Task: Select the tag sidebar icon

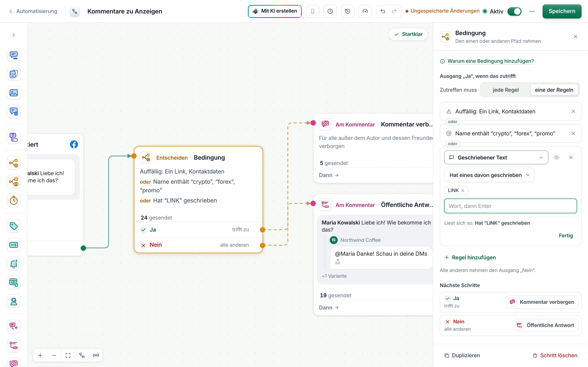Action: pos(14,226)
